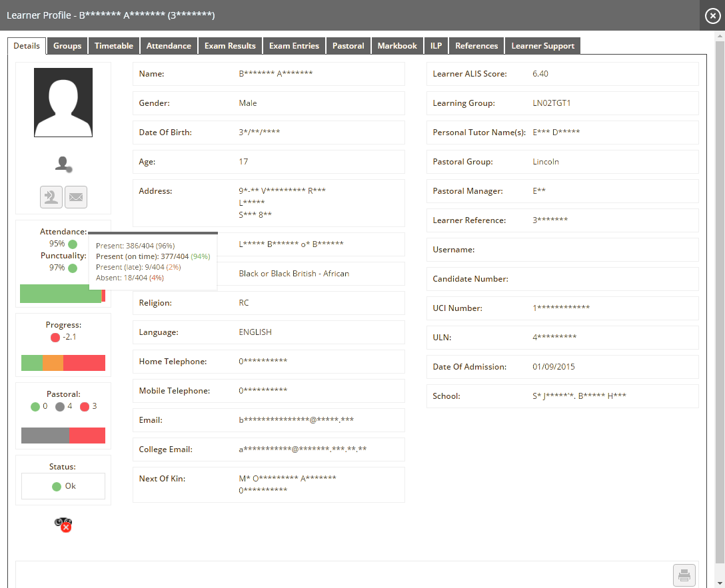The height and width of the screenshot is (588, 725).
Task: Click the learner login-as icon button
Action: 52,197
